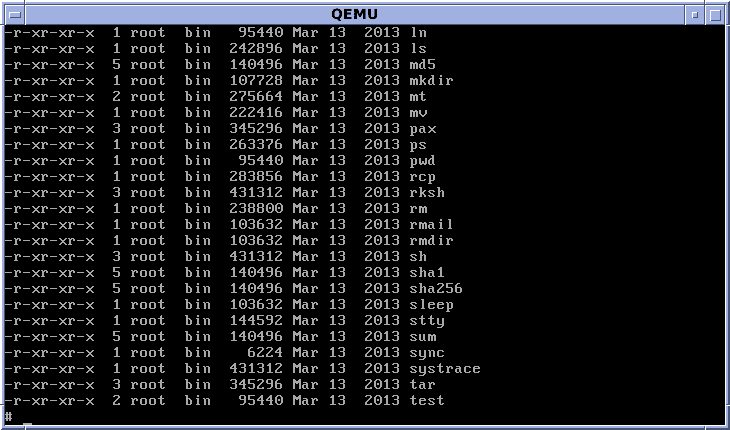Click the 'rmail' filename entry
Screen dimensions: 730x430
coord(431,225)
